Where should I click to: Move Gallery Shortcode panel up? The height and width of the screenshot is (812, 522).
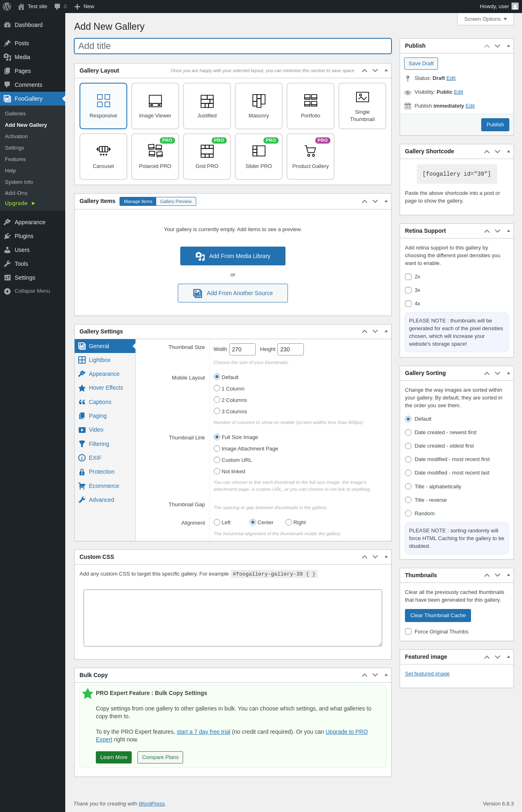pyautogui.click(x=487, y=152)
